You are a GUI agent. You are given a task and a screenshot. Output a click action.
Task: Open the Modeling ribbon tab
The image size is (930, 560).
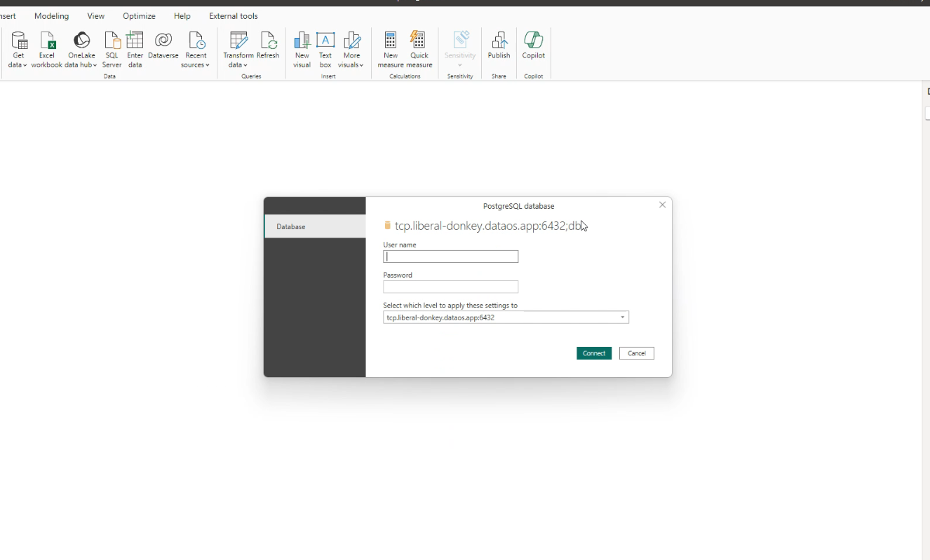[52, 16]
